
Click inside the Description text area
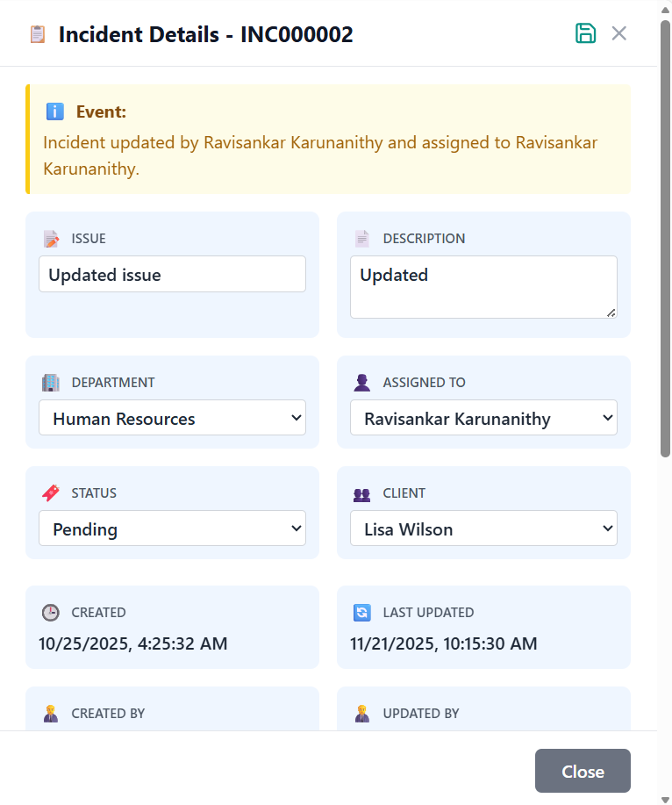point(483,287)
